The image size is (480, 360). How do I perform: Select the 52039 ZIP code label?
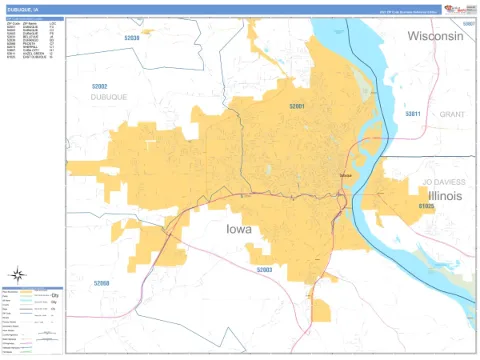(x=132, y=38)
